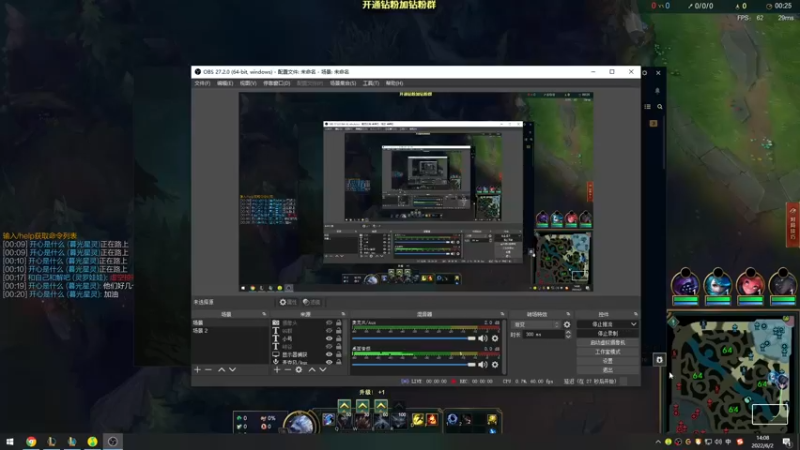Increase transition duration with up stepper arrow
Viewport: 800px width, 450px height.
568,332
